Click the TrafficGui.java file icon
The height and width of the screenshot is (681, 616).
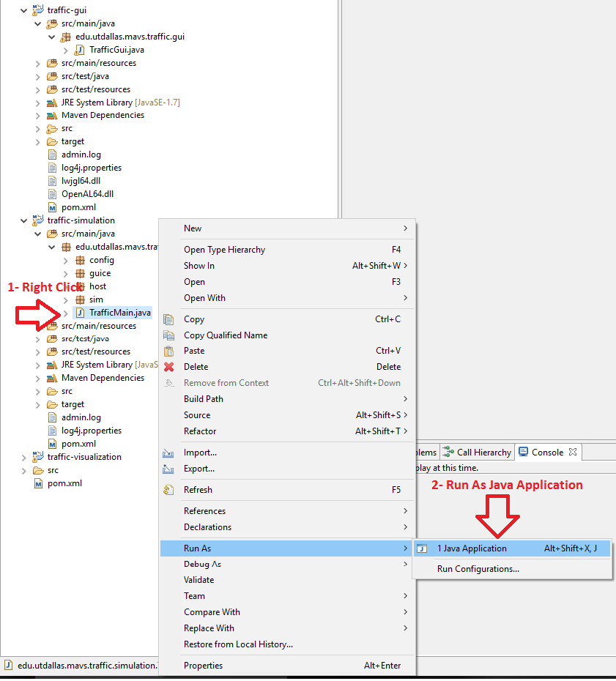(x=79, y=50)
